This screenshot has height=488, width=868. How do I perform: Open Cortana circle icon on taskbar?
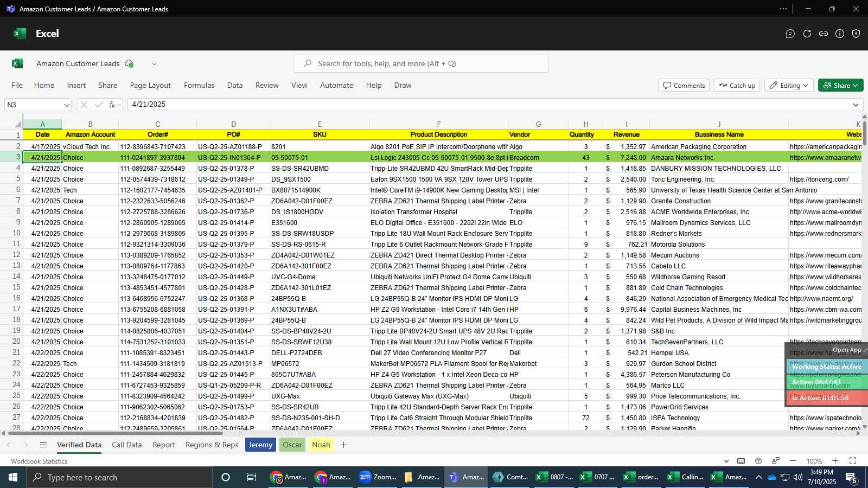[x=226, y=477]
